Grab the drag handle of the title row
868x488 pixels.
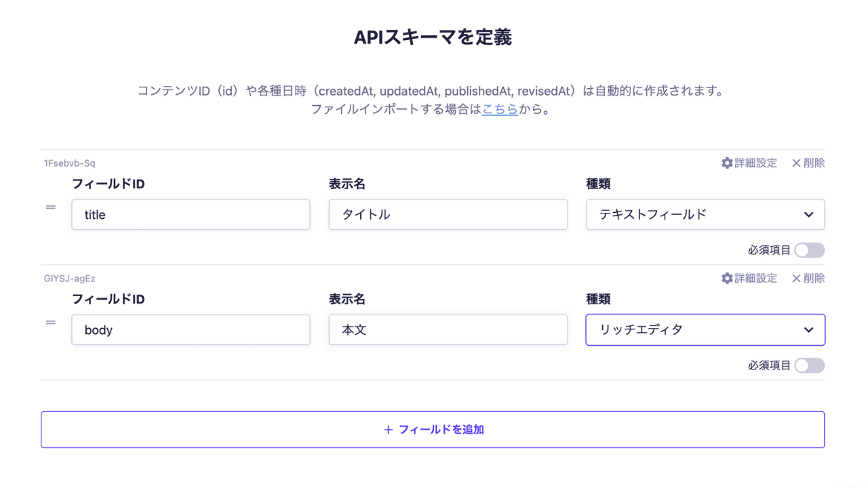(x=51, y=207)
